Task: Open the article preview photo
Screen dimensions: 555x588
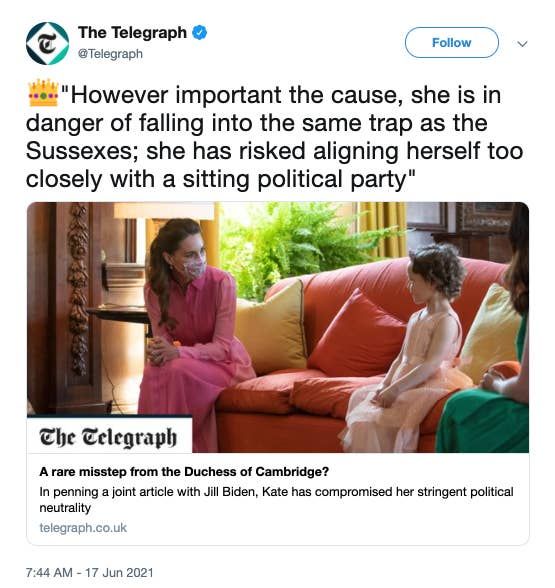Action: point(278,327)
